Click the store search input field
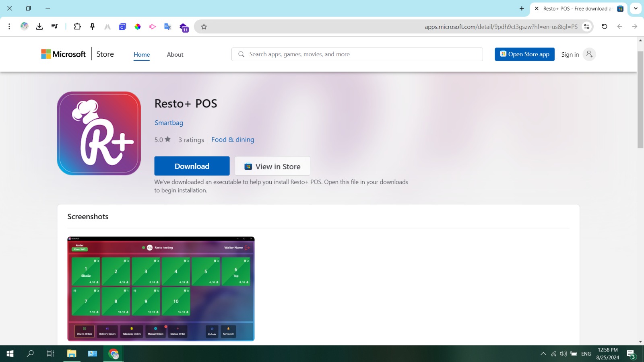644x362 pixels. click(357, 54)
